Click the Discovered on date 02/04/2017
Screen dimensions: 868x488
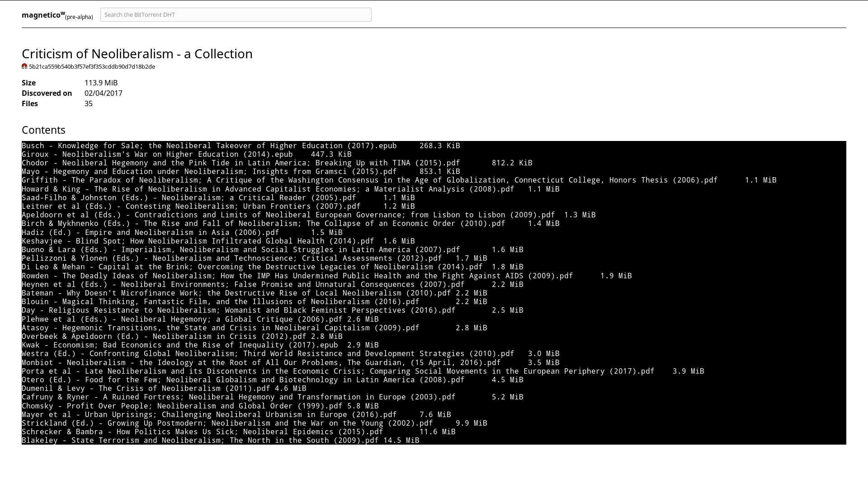pos(104,93)
